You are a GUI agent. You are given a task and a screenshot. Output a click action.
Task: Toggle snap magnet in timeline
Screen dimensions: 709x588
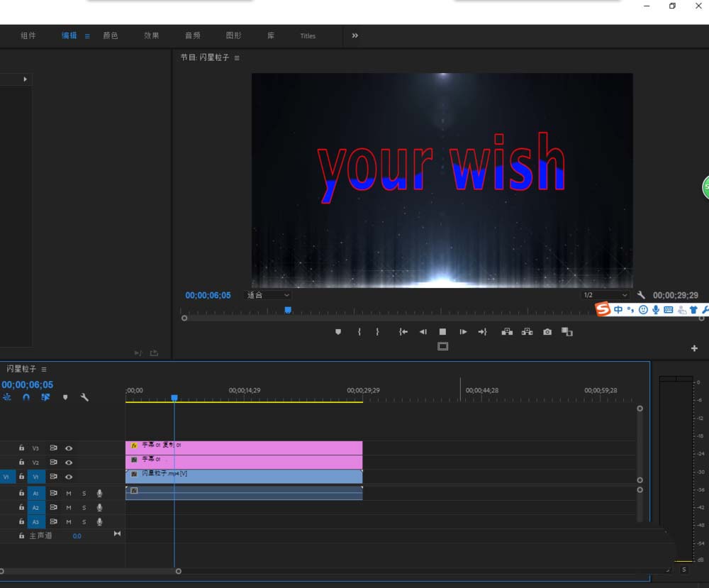pyautogui.click(x=26, y=397)
